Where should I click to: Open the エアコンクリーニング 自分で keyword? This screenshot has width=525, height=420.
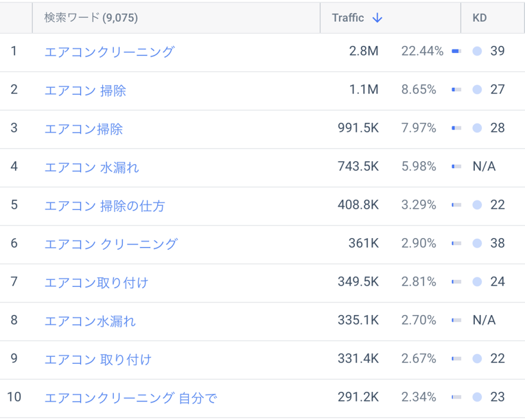[x=130, y=397]
